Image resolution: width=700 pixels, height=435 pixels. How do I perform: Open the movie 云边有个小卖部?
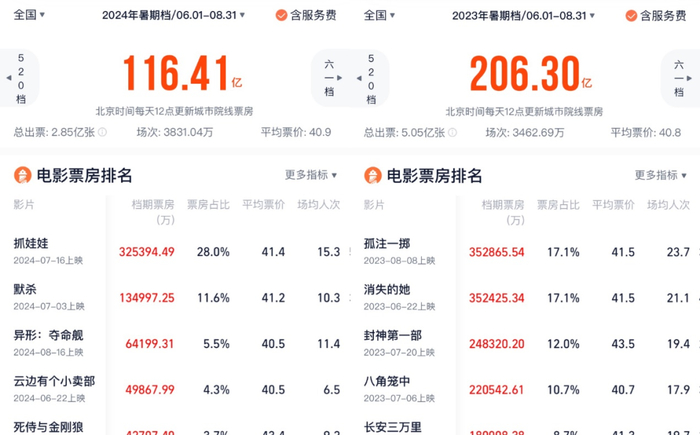(54, 381)
